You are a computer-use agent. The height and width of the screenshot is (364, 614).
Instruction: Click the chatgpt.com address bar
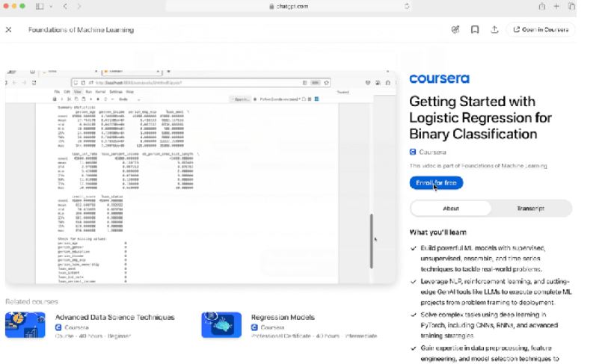click(x=289, y=6)
